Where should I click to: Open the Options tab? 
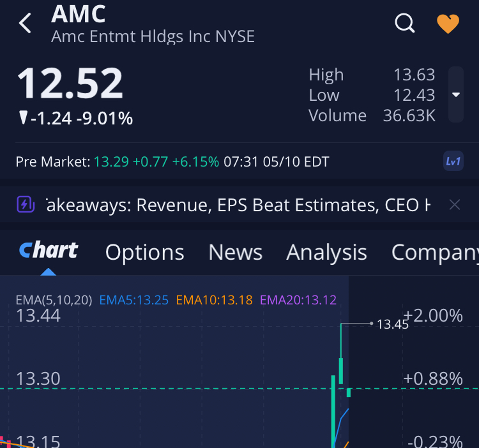[144, 253]
